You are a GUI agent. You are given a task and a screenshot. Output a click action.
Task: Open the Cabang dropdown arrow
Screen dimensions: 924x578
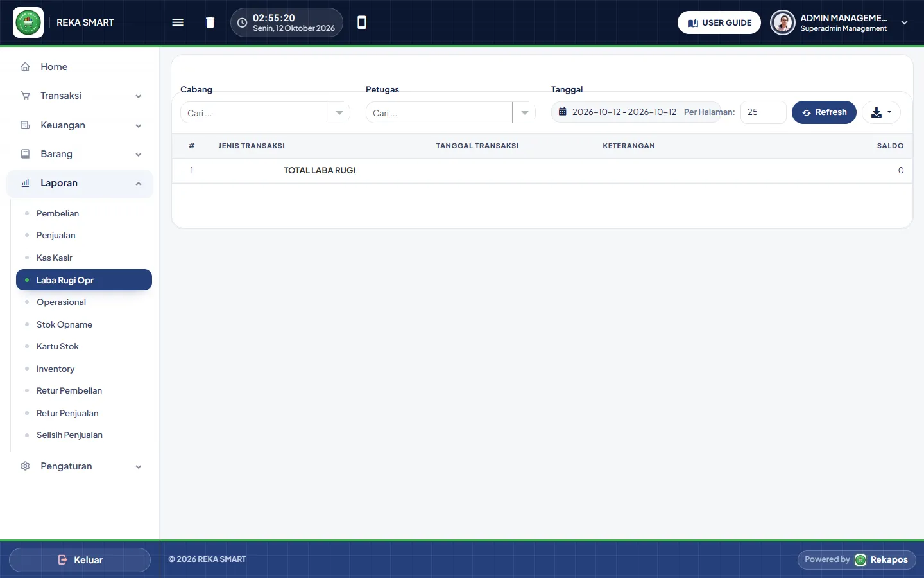click(x=339, y=113)
